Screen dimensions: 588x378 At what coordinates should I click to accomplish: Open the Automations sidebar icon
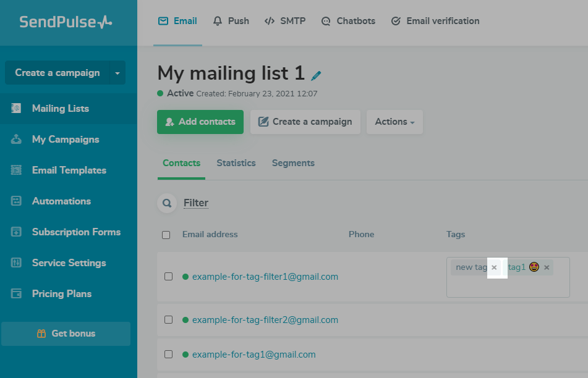pos(17,201)
